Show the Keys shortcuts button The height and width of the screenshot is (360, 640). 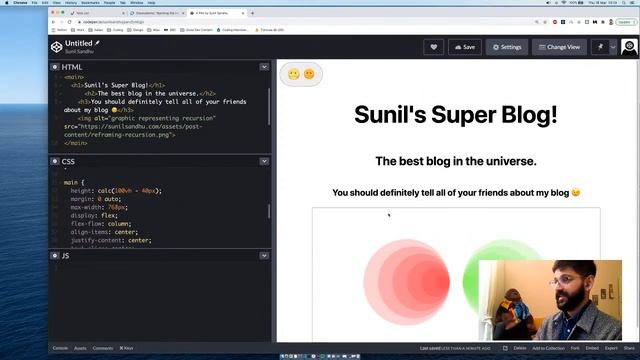tap(127, 348)
